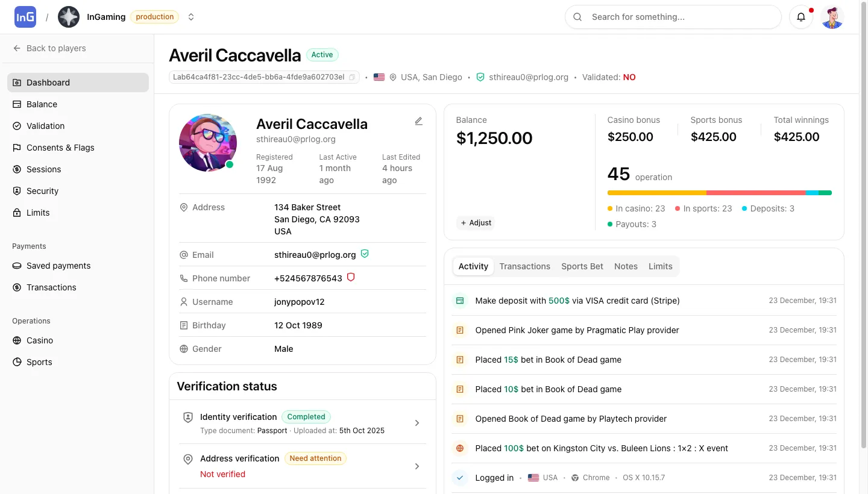Open notifications via the bell icon

point(801,17)
